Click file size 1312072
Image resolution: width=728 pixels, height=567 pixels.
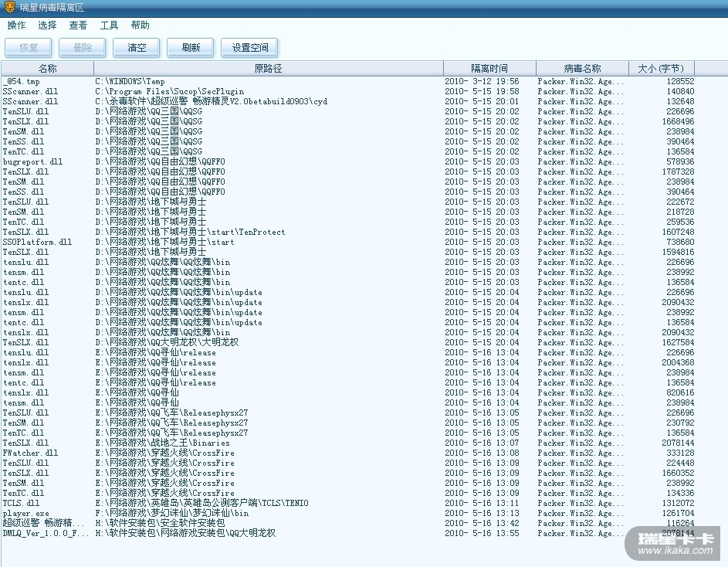click(679, 503)
